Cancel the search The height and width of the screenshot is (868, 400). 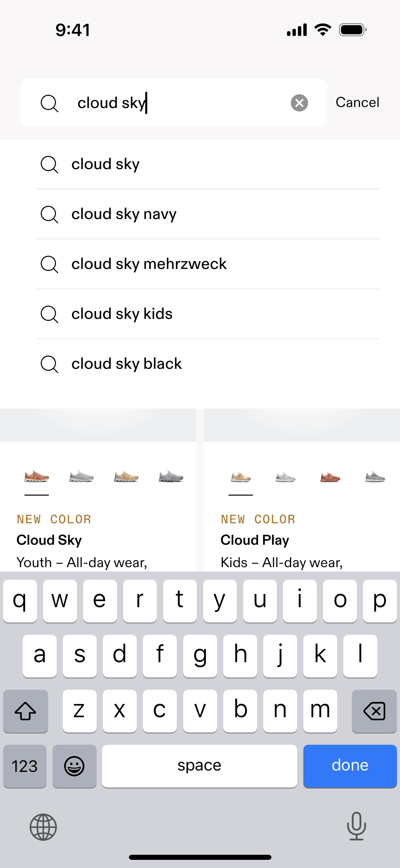[357, 103]
